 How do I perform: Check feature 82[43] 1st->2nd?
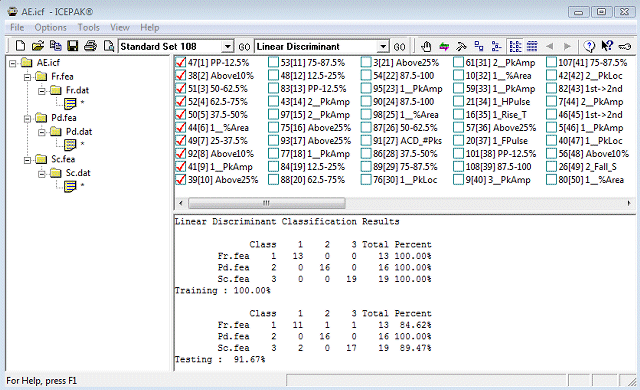pos(551,89)
